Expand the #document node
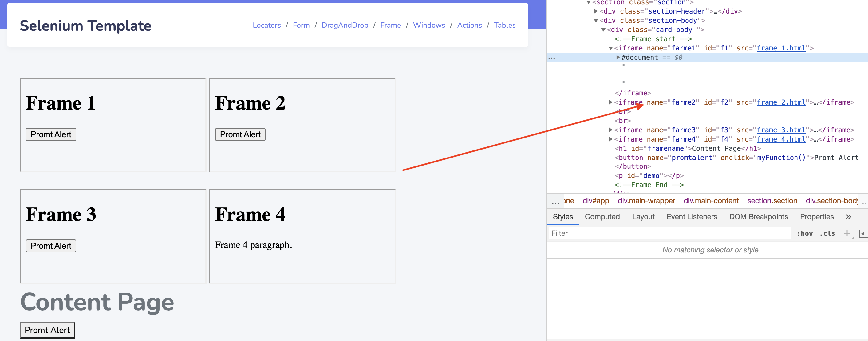This screenshot has height=341, width=868. tap(618, 57)
